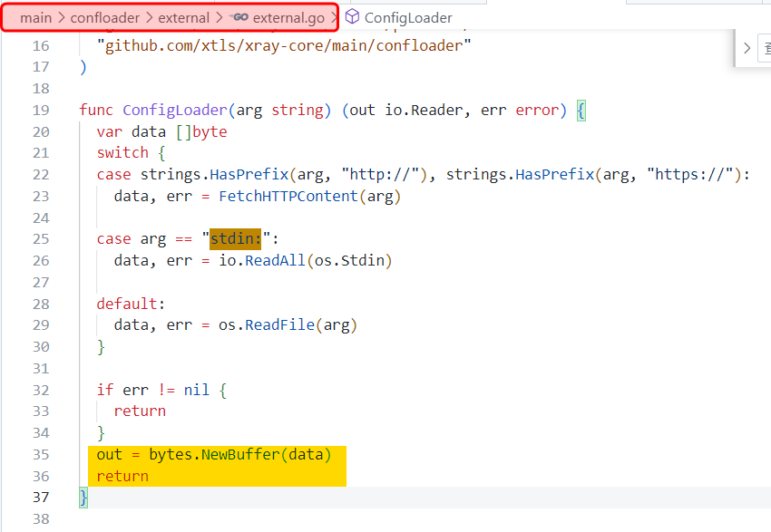Click the closing brace on line 37
The width and height of the screenshot is (771, 532).
[83, 498]
